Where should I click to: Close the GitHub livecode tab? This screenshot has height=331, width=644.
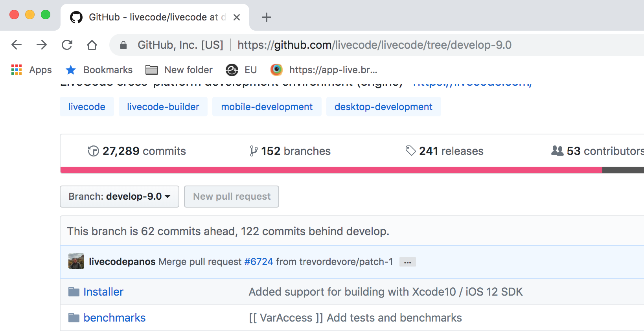coord(237,17)
